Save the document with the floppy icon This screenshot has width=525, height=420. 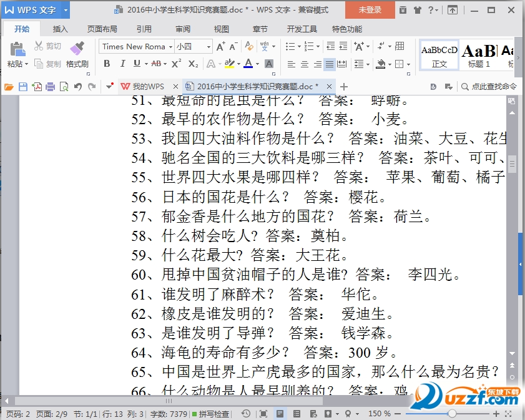[23, 87]
